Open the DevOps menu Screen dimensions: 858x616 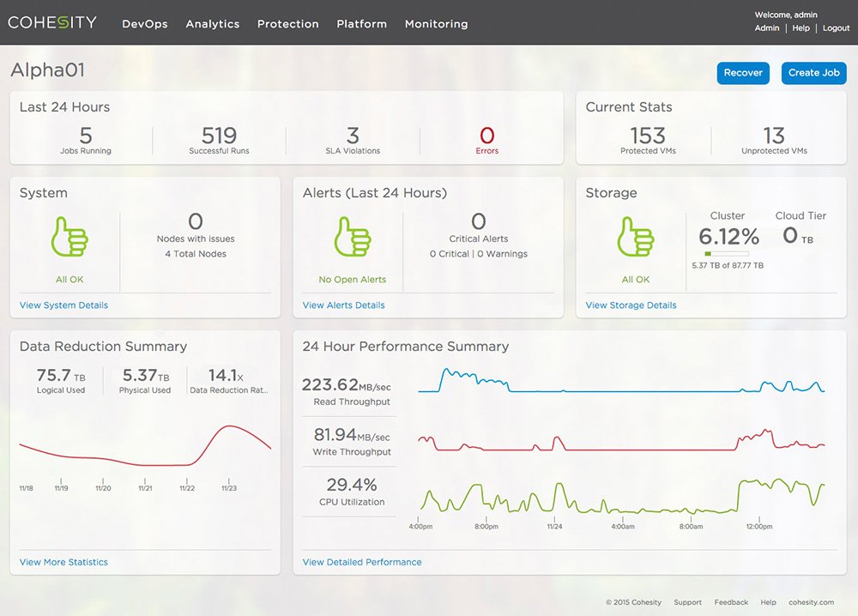[x=144, y=24]
